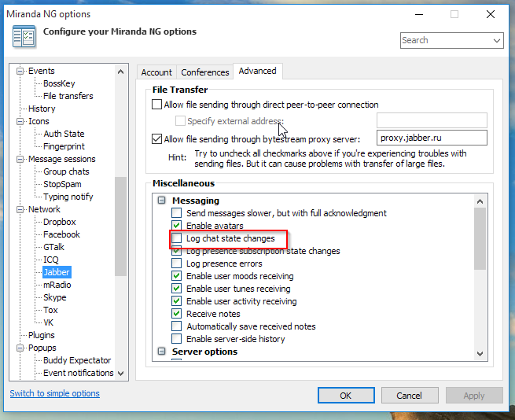
Task: Select Fingerprint under Icons
Action: click(64, 146)
